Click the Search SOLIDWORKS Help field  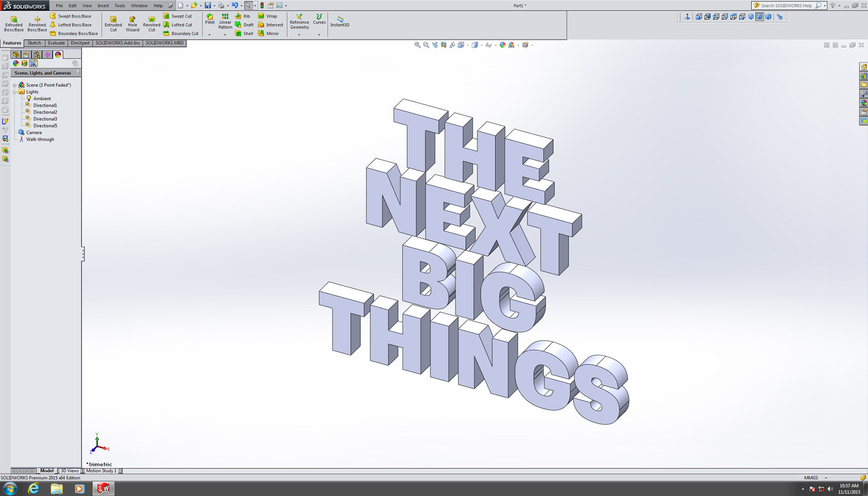[786, 5]
